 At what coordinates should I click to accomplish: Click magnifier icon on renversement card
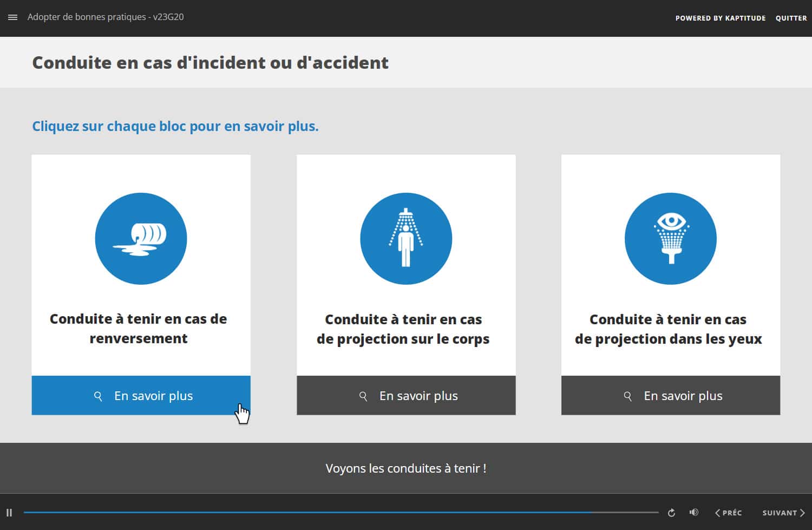pos(98,396)
